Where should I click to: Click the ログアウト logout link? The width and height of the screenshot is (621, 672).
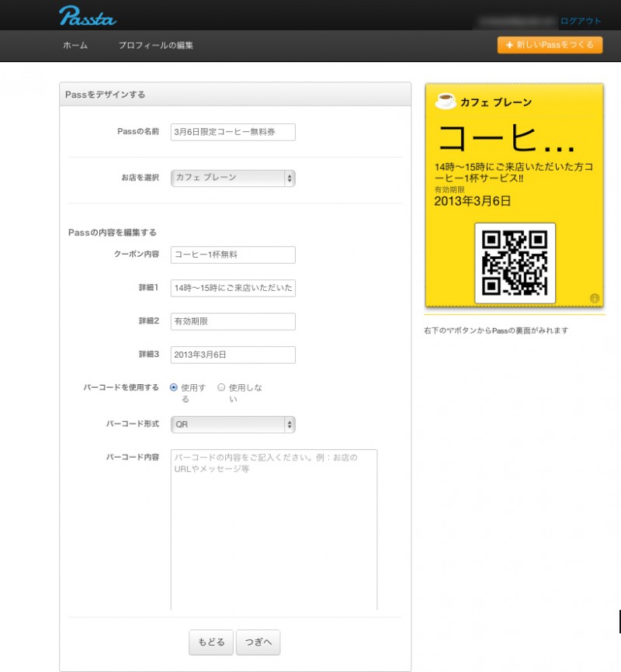[x=581, y=21]
